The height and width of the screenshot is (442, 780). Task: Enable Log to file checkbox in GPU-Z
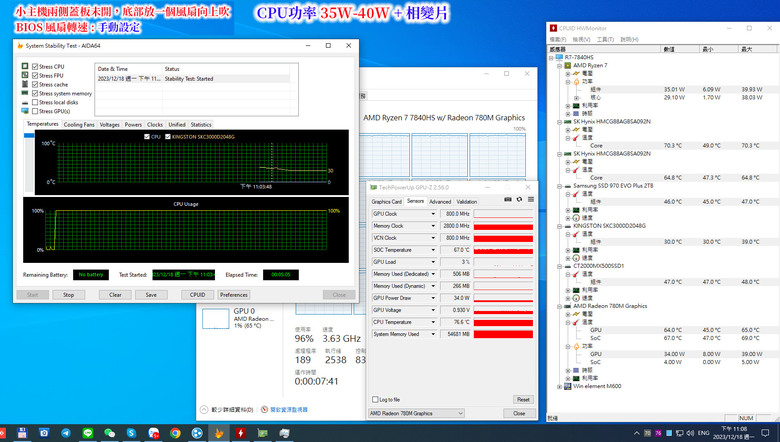(375, 399)
